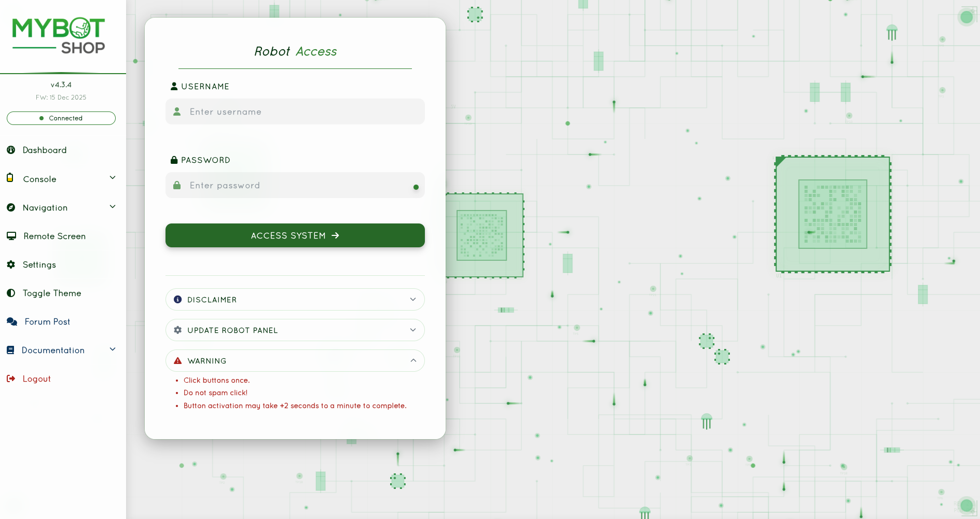Toggle the light/dark theme
Screen dimensions: 980x519
coord(52,293)
